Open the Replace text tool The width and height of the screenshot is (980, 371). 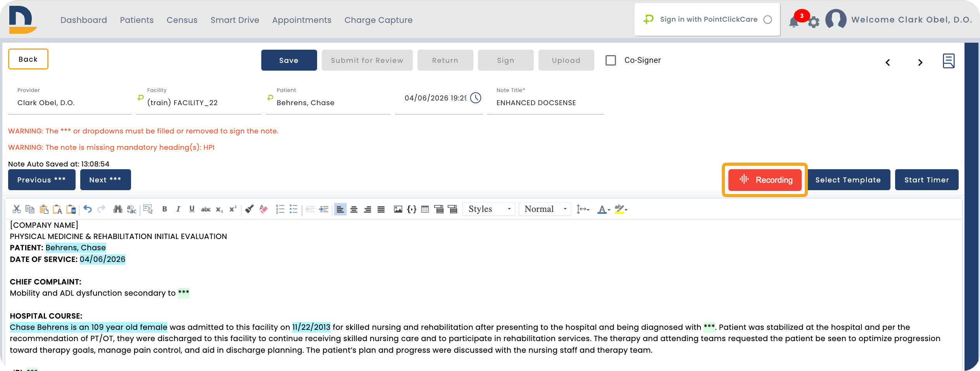(131, 209)
